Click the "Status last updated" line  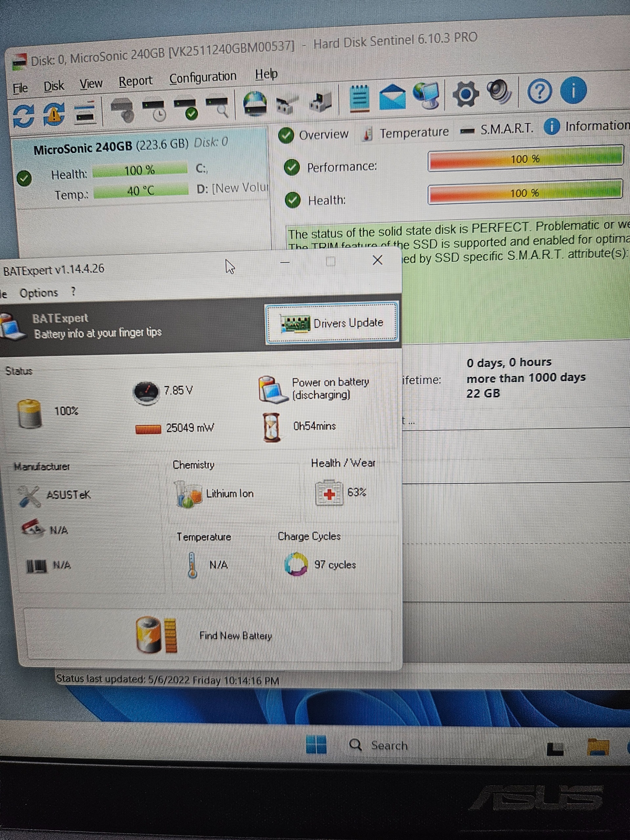167,680
